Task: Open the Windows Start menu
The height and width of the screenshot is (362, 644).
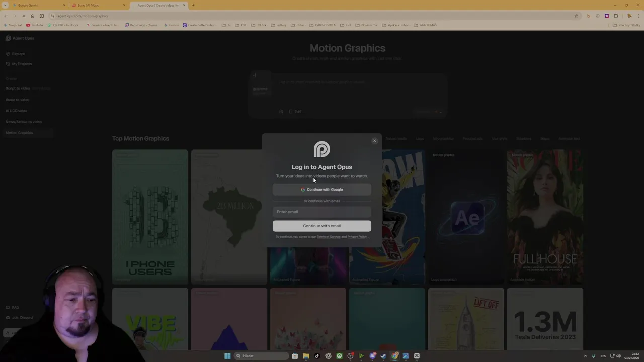Action: pyautogui.click(x=227, y=356)
